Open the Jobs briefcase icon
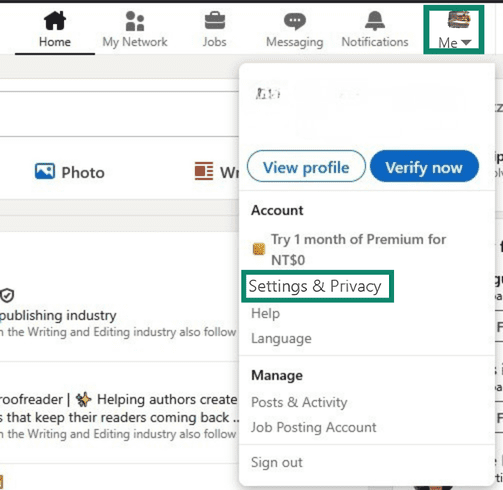This screenshot has width=503, height=490. coord(215,21)
